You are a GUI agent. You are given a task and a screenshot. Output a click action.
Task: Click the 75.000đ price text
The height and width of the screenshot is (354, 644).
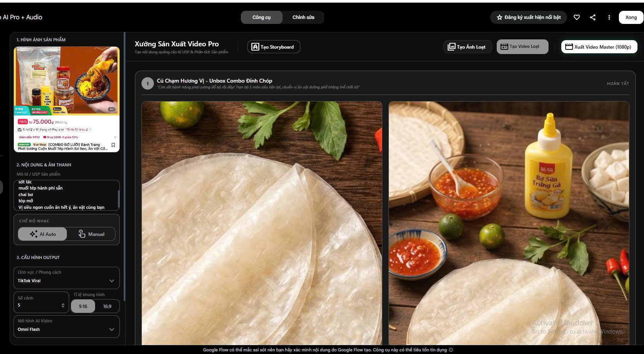pyautogui.click(x=43, y=122)
